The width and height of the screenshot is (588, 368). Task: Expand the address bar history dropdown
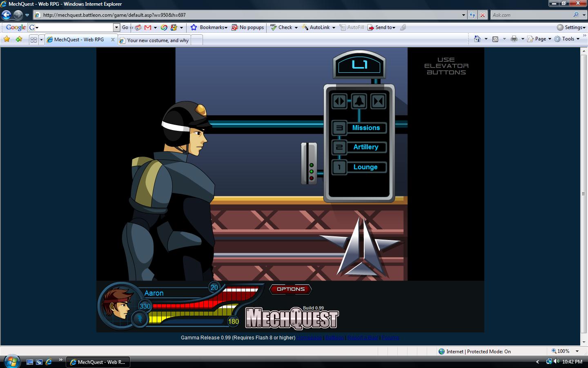tap(463, 15)
